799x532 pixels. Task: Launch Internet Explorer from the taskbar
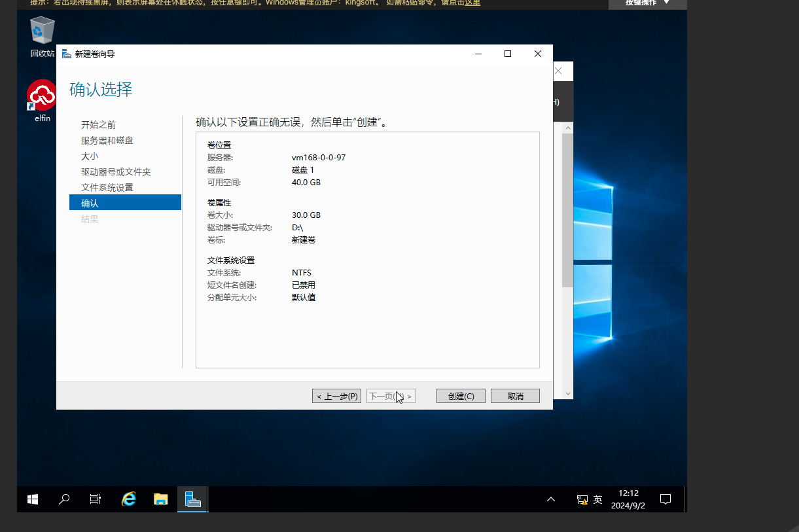click(129, 499)
